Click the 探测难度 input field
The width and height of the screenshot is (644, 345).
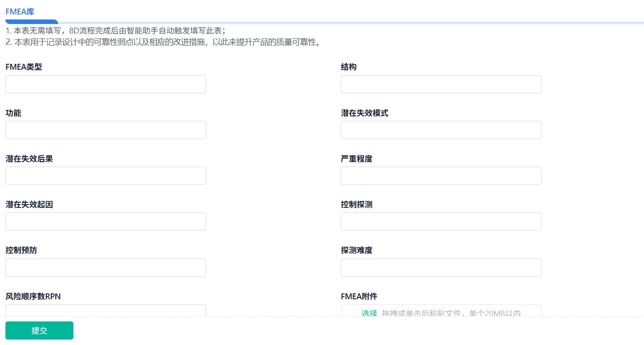pyautogui.click(x=441, y=268)
